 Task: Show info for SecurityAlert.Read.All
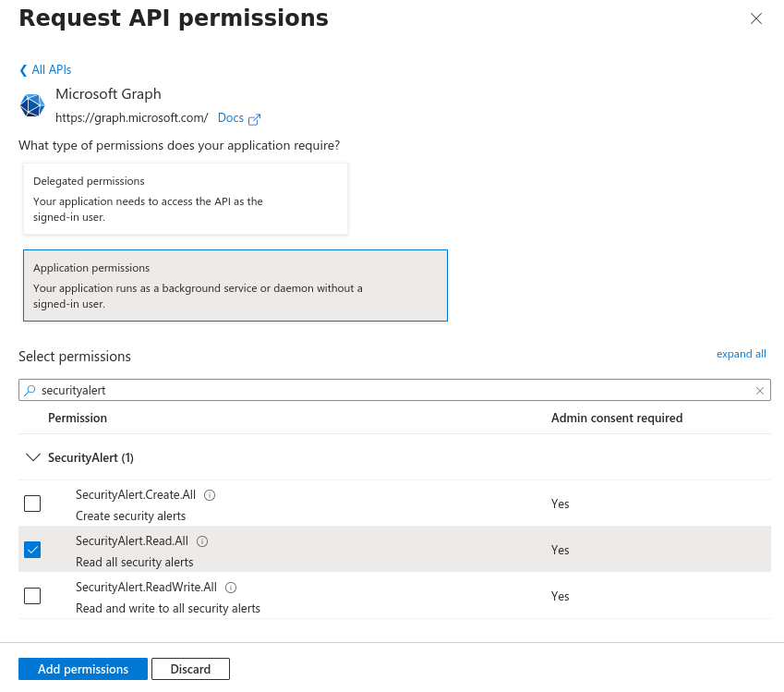pyautogui.click(x=202, y=541)
